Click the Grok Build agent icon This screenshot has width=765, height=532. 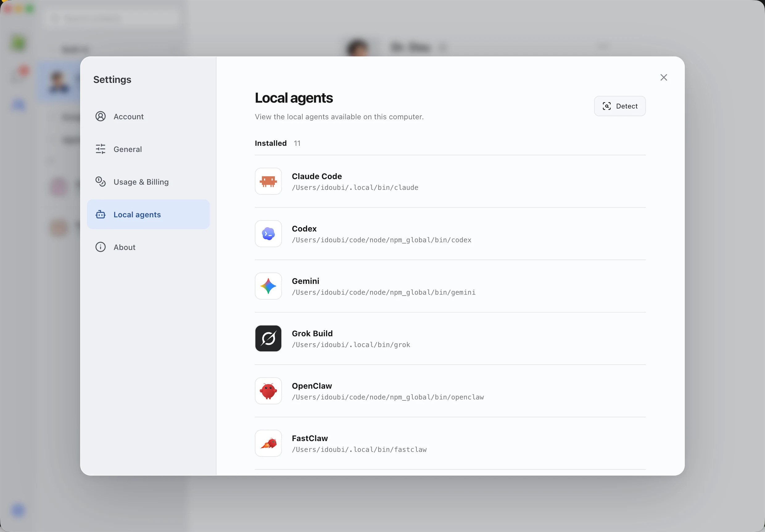[268, 338]
